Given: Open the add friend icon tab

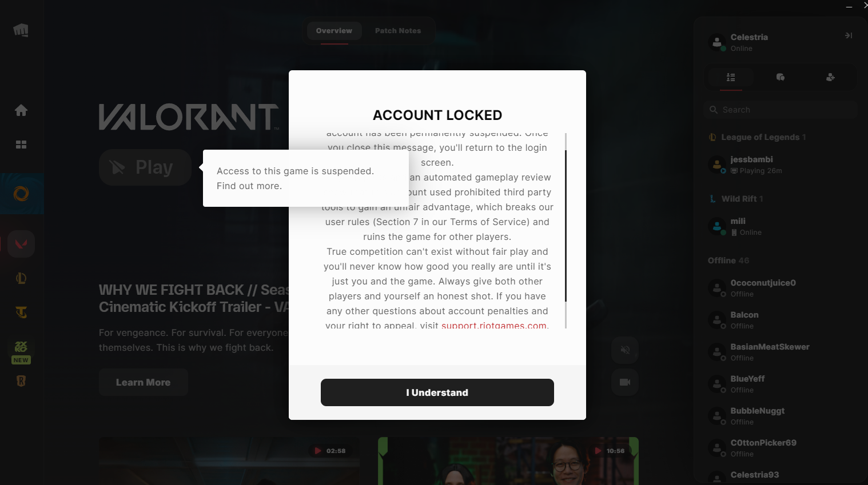Looking at the screenshot, I should pyautogui.click(x=831, y=77).
